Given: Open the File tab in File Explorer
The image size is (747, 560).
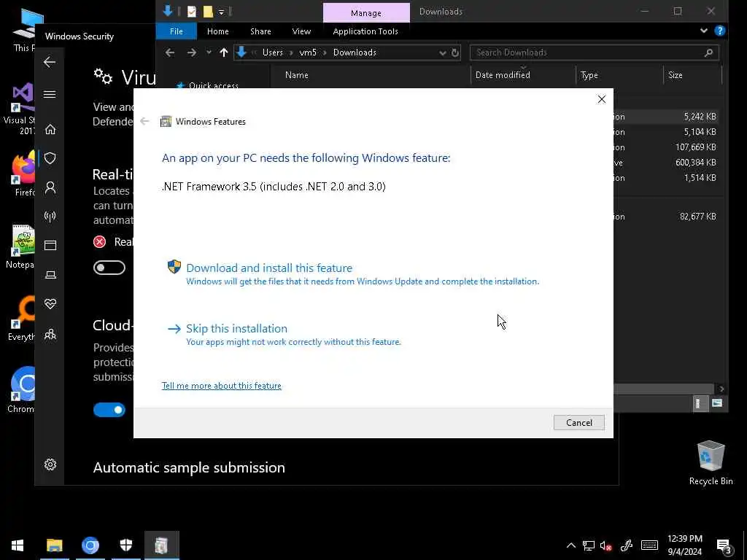Looking at the screenshot, I should coord(177,31).
